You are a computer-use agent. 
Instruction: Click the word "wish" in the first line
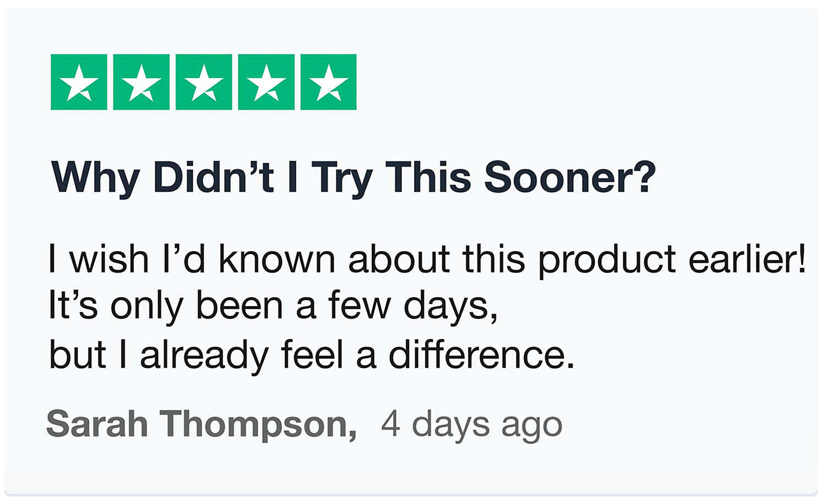110,259
